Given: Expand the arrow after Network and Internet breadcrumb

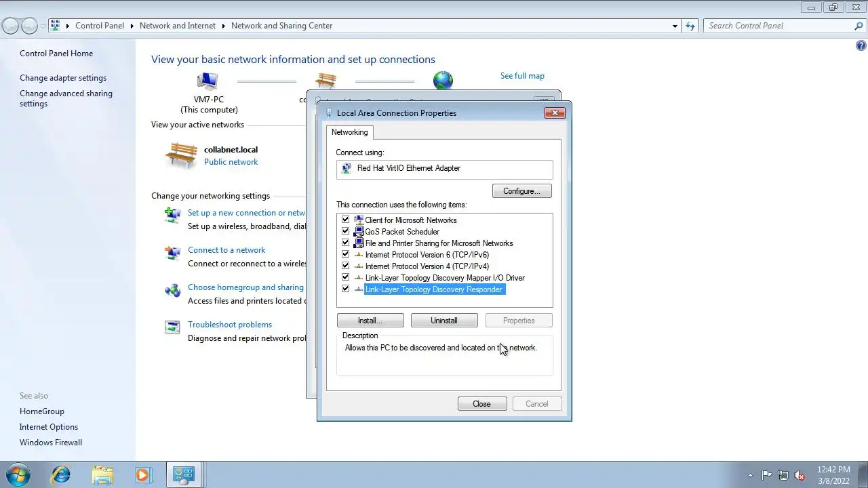Looking at the screenshot, I should (224, 26).
